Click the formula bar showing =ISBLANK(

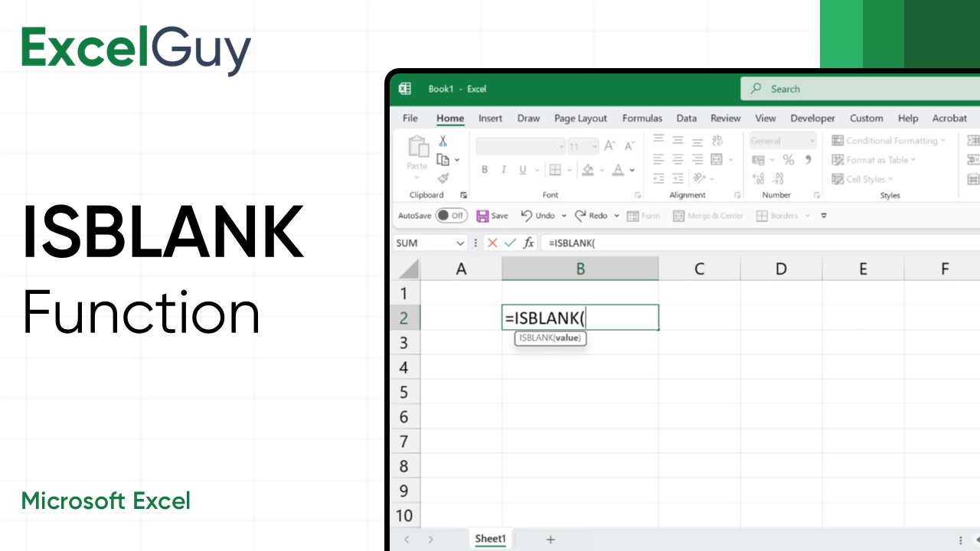pos(760,243)
